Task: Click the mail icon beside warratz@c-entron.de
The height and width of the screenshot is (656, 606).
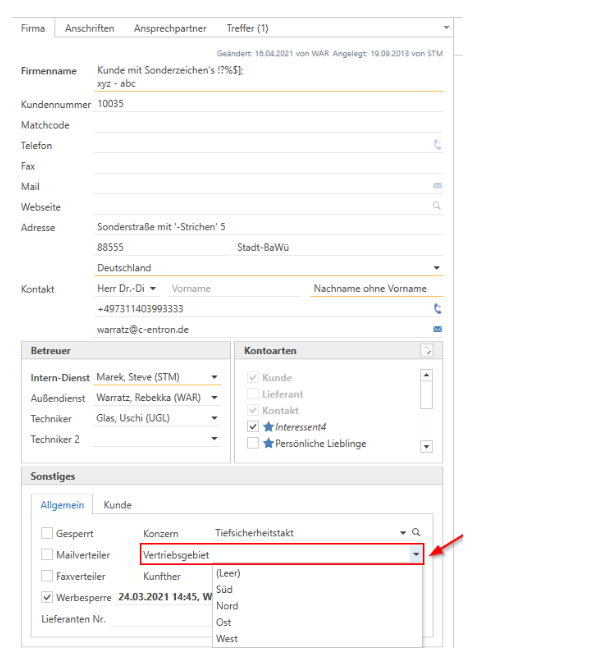Action: point(437,329)
